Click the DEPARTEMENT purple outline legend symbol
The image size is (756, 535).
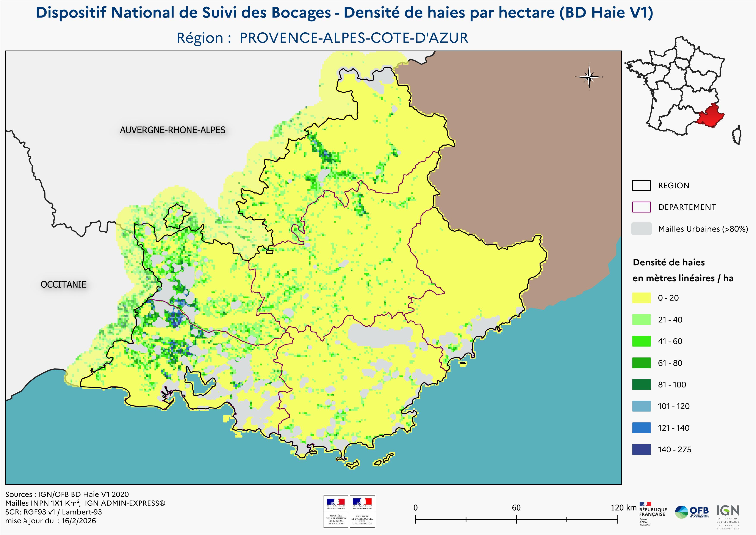point(641,207)
